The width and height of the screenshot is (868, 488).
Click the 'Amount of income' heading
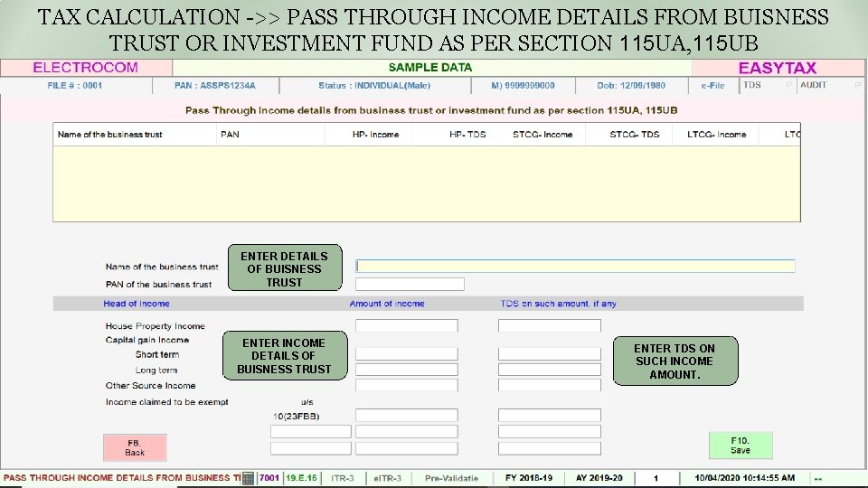387,304
